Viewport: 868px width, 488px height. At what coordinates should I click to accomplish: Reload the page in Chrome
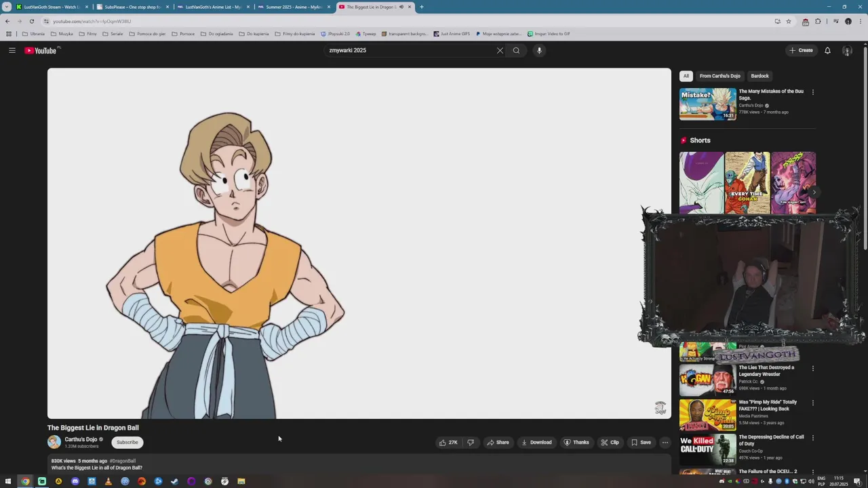pyautogui.click(x=31, y=21)
